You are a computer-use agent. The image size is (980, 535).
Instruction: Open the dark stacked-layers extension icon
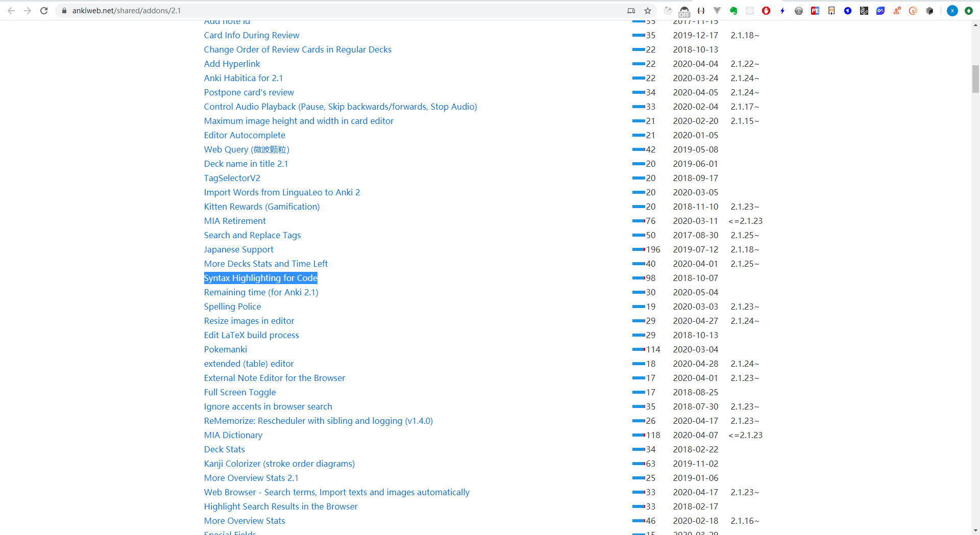pos(864,11)
